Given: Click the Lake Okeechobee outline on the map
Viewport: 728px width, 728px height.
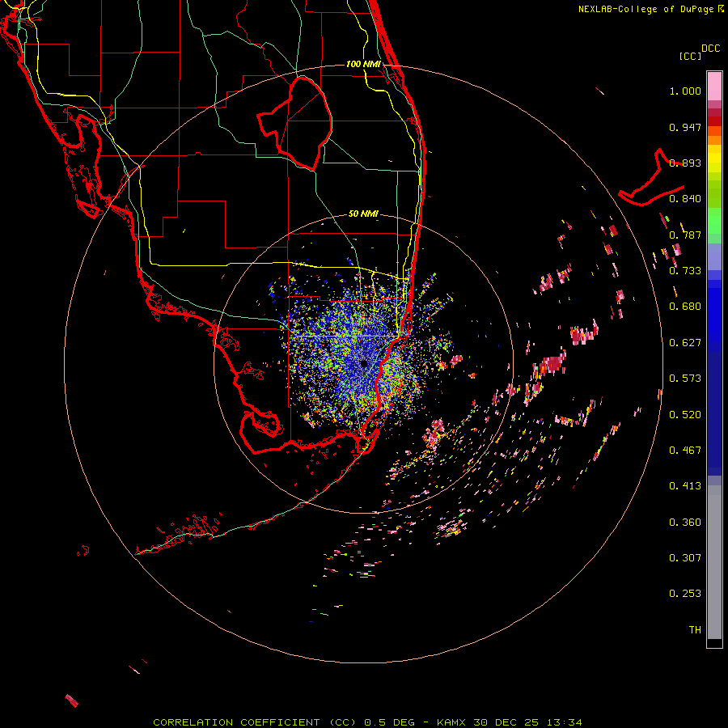Looking at the screenshot, I should (x=294, y=124).
